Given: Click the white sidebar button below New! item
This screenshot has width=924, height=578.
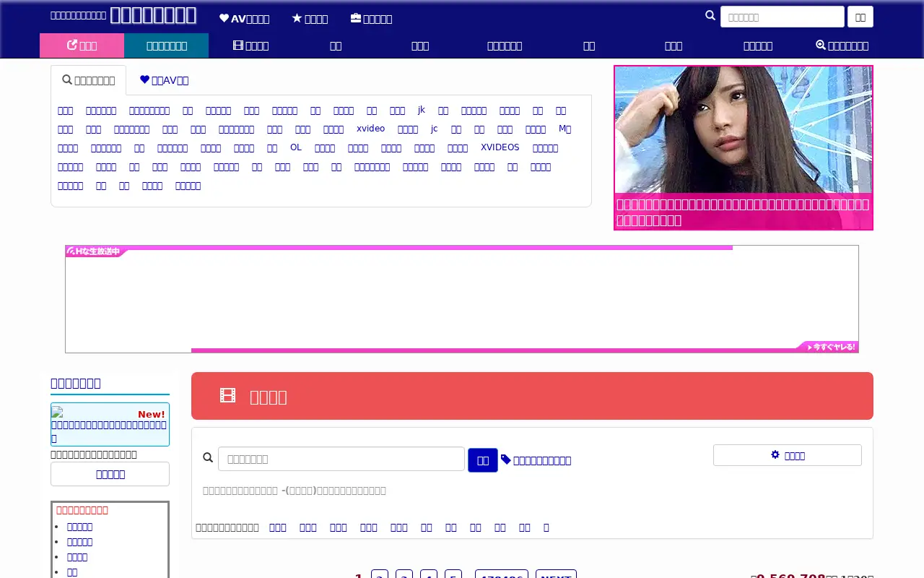Looking at the screenshot, I should (x=110, y=474).
